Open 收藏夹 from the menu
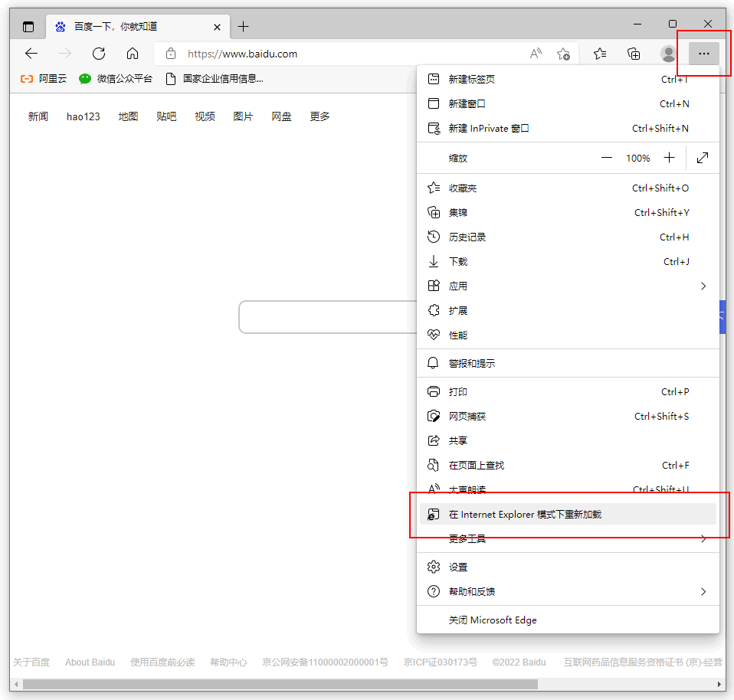 coord(568,188)
